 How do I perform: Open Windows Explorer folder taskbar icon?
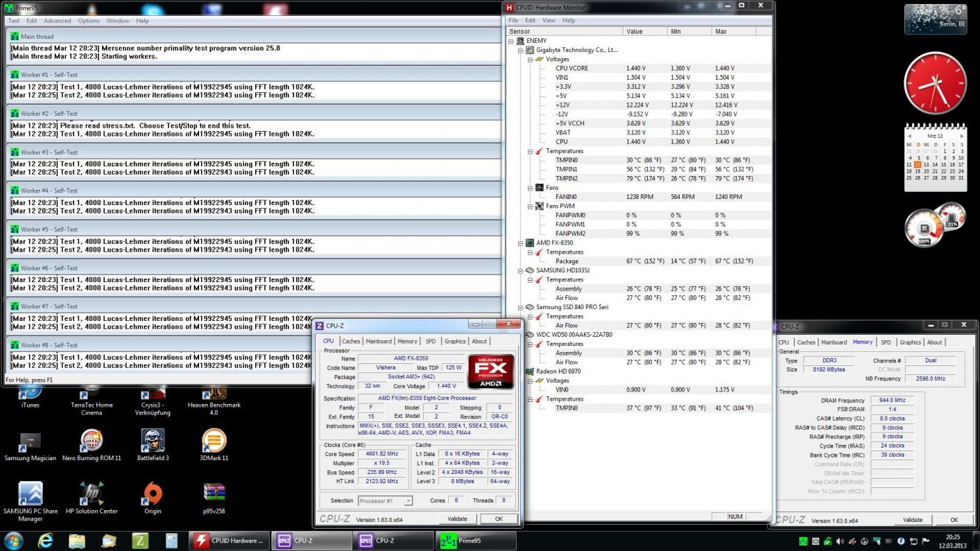(76, 541)
